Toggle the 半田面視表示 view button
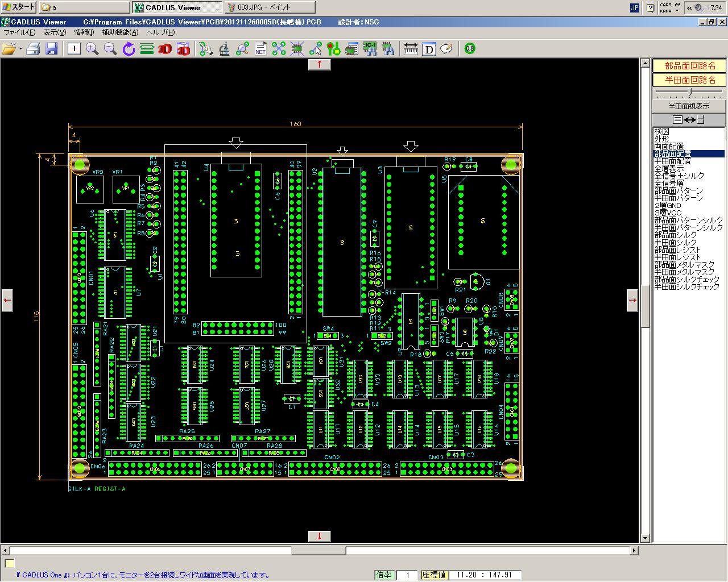728x582 pixels. 689,106
